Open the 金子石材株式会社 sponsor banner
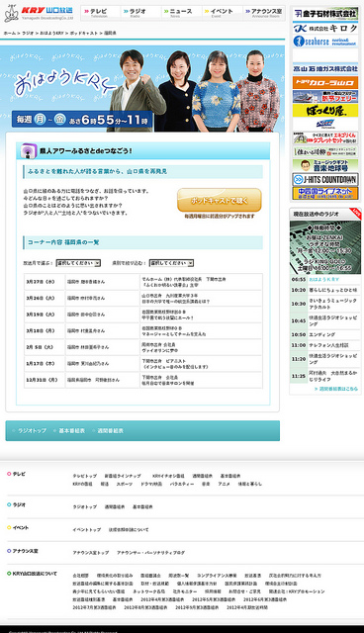Screen dimensions: 364x633 (325, 14)
